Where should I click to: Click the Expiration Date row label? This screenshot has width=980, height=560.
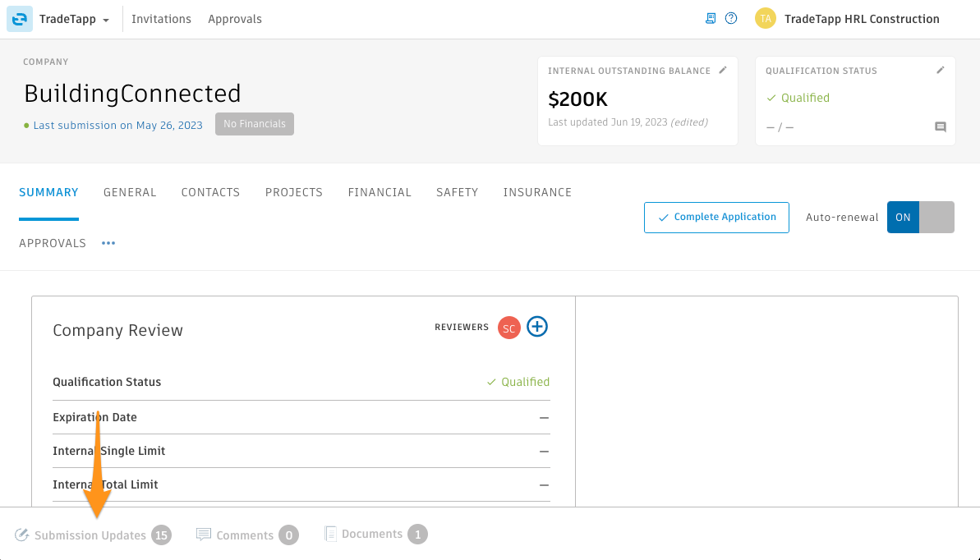94,417
